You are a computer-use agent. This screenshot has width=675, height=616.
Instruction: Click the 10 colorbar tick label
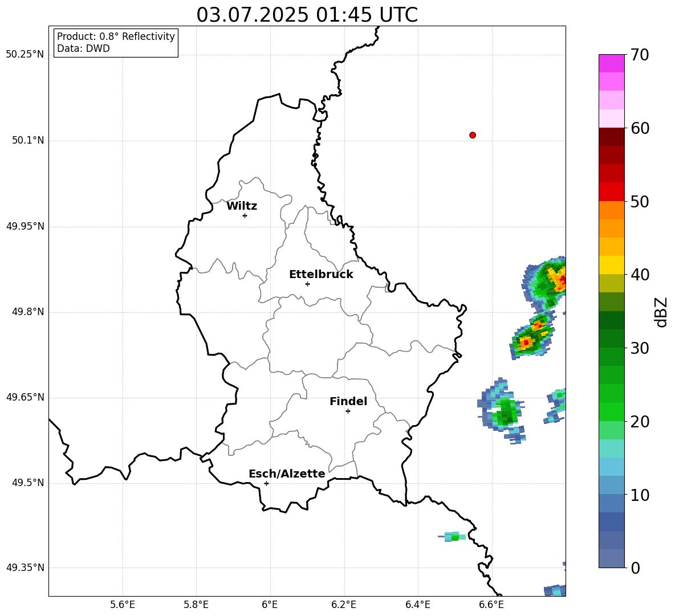point(640,495)
